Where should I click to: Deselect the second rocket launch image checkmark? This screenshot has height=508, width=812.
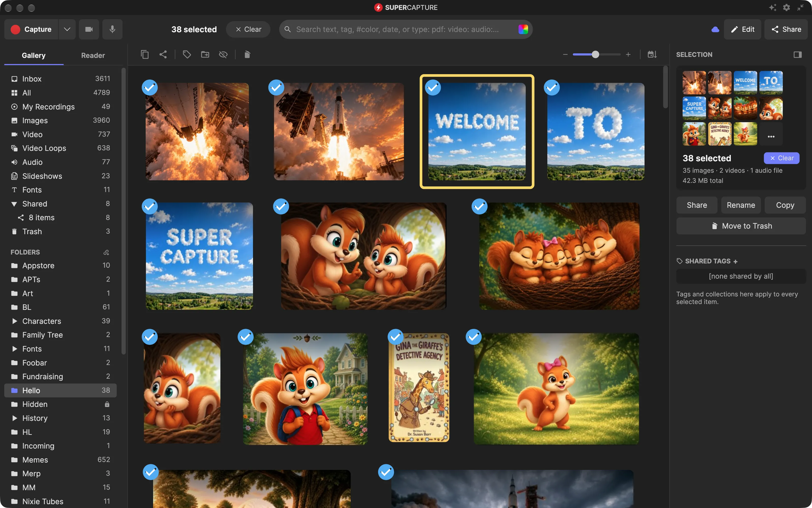(x=276, y=87)
